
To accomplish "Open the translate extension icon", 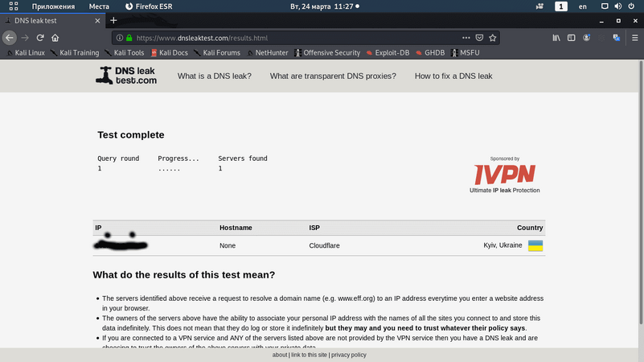I will [x=617, y=38].
